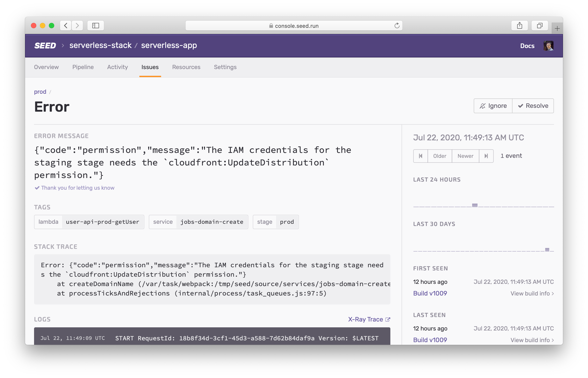Switch to the Pipeline tab

83,67
